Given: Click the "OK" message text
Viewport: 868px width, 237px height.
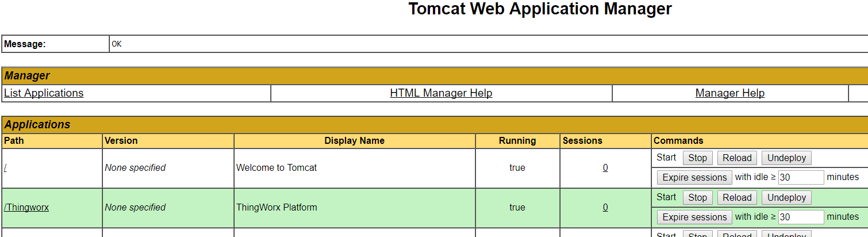Looking at the screenshot, I should click(117, 44).
